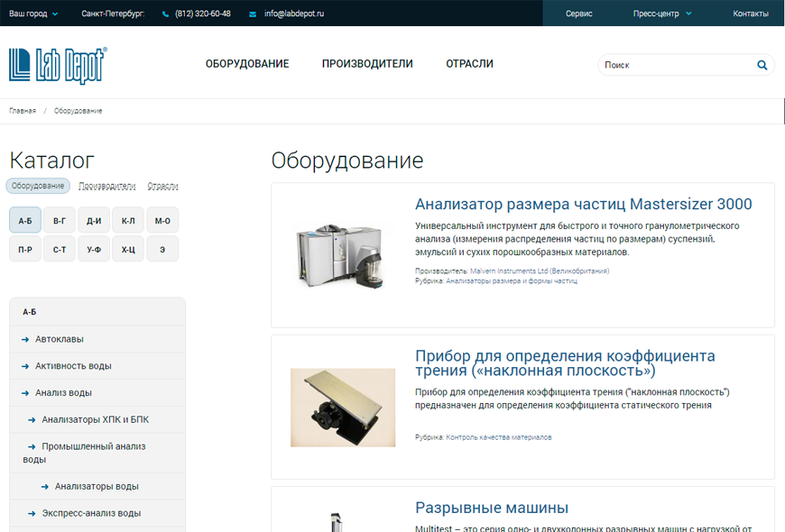Click the Главная breadcrumb link
Image resolution: width=785 pixels, height=532 pixels.
(x=23, y=111)
